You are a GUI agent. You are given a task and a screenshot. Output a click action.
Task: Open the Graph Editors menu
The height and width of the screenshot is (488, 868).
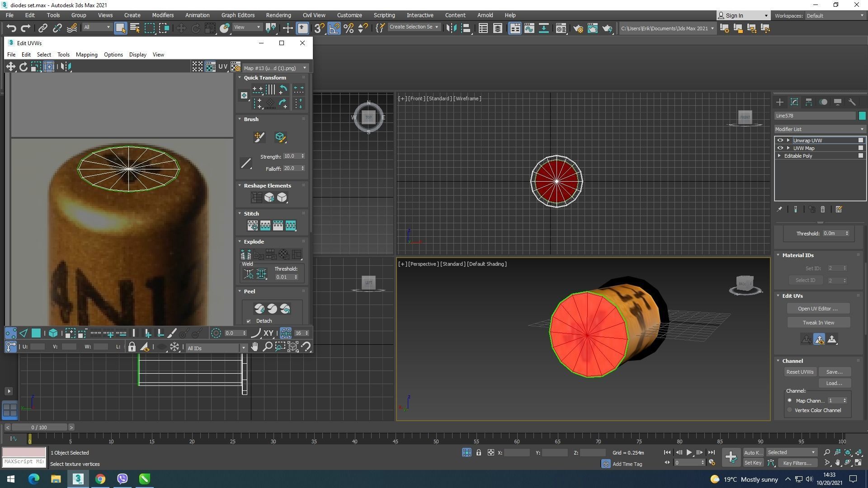[238, 15]
